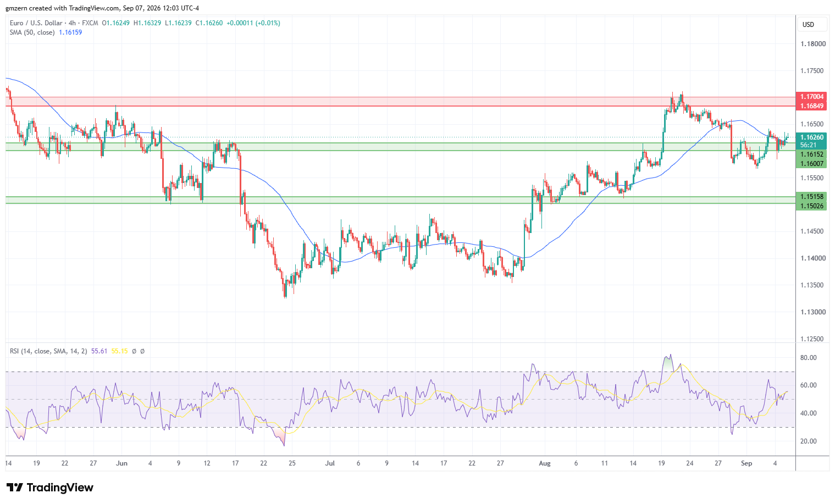Click the RSI (14, close, SMA, 14, 2) label

point(48,351)
